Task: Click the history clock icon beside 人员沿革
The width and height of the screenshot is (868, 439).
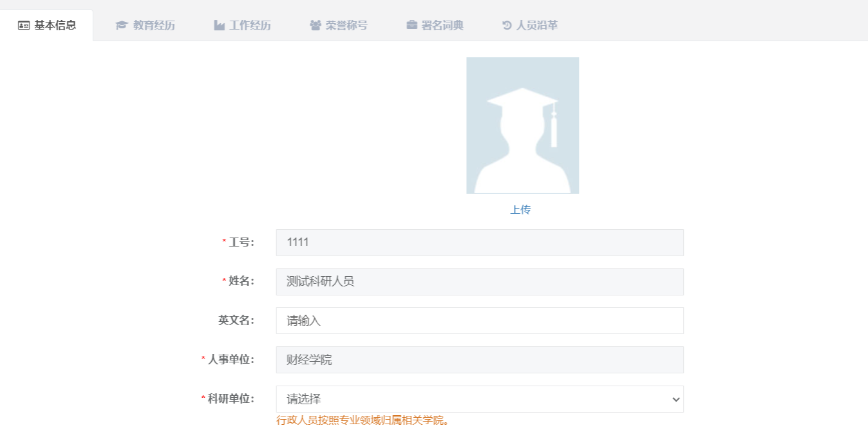Action: [507, 26]
